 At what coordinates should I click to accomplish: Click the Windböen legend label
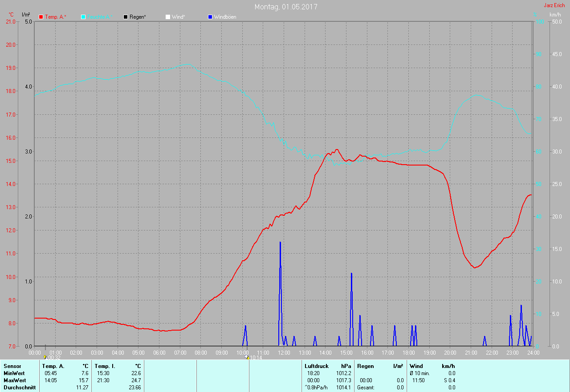(x=225, y=17)
